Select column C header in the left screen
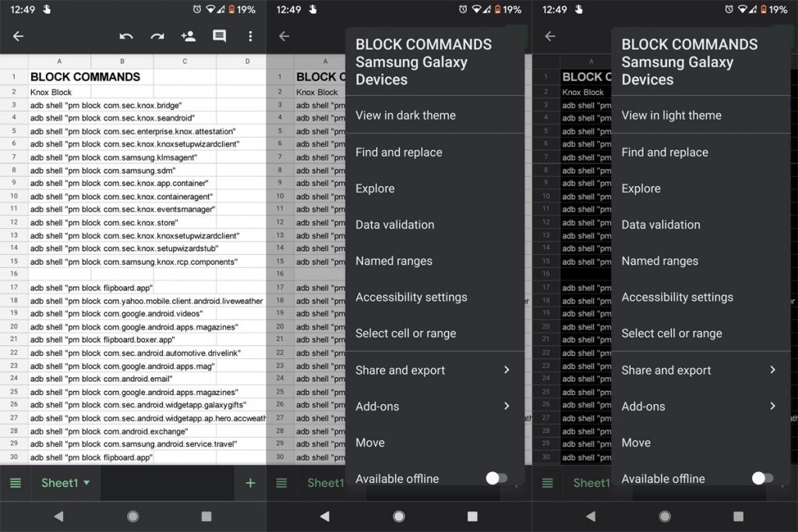Viewport: 798px width, 532px height. point(185,61)
